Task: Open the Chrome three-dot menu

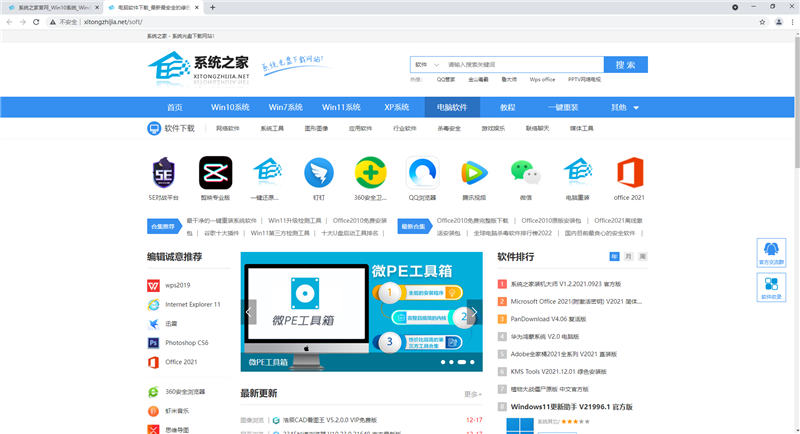Action: point(792,22)
